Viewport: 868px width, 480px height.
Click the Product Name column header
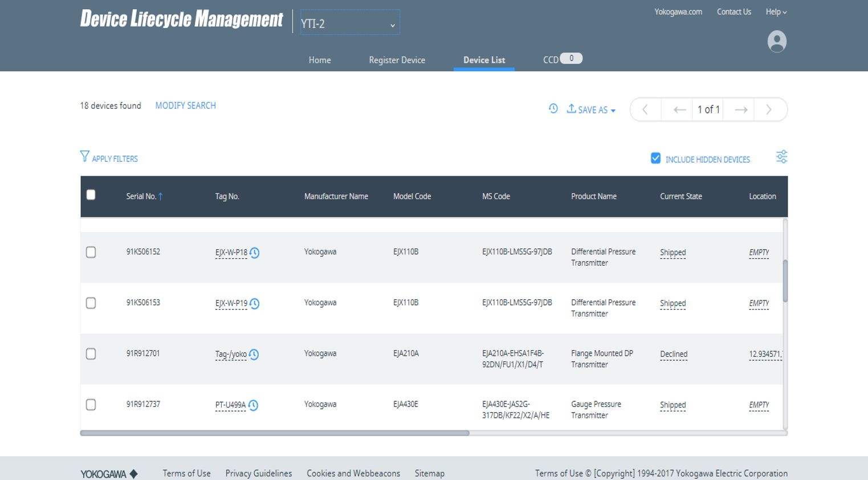pos(593,197)
